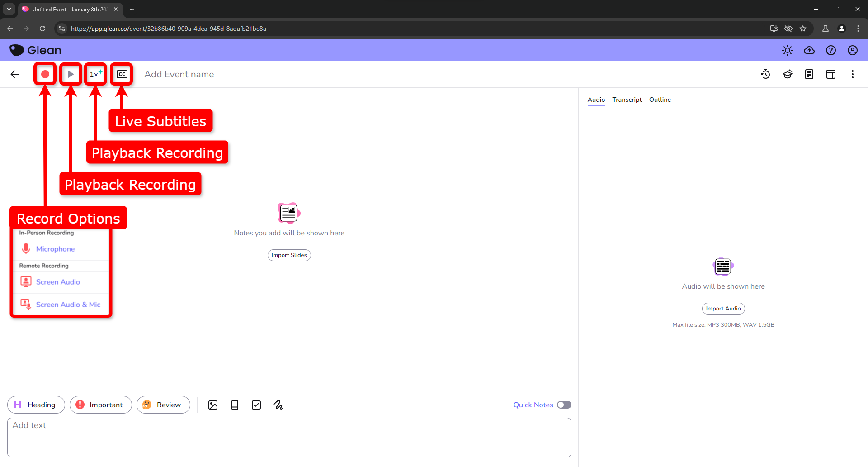Screen dimensions: 868x467
Task: Click the crossed-out eye icon in address bar
Action: 788,29
